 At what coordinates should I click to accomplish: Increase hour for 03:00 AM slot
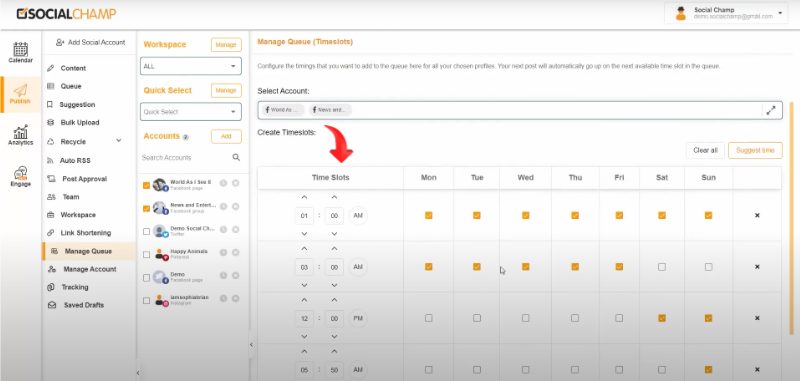point(304,248)
